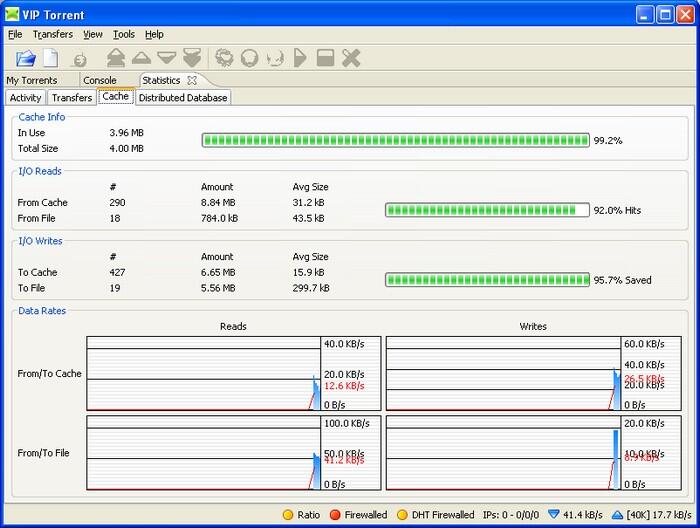The width and height of the screenshot is (700, 528).
Task: Click the share/globe toolbar icon
Action: 80,59
